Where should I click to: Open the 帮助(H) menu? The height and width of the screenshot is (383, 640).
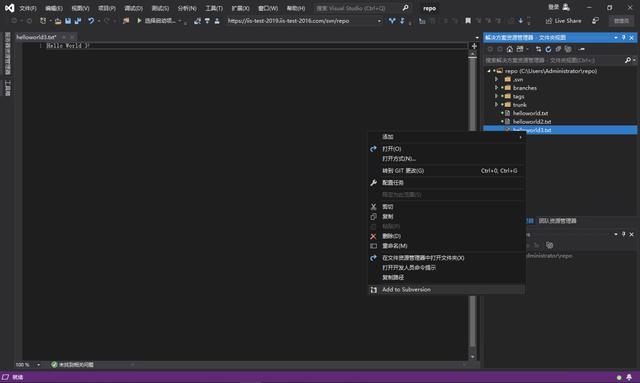click(x=296, y=8)
